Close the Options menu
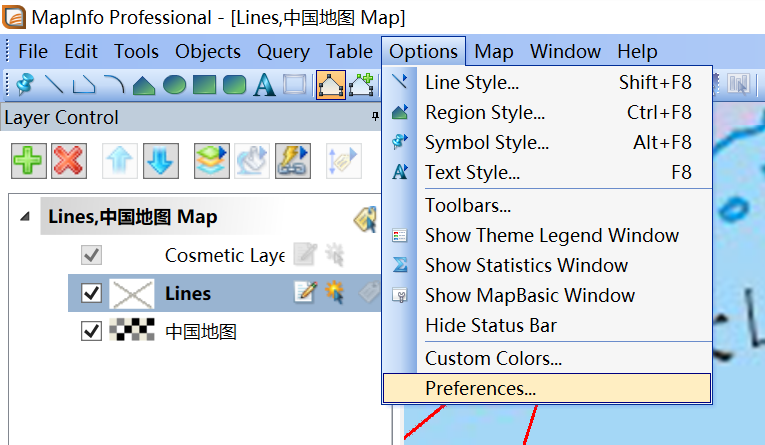 [423, 51]
